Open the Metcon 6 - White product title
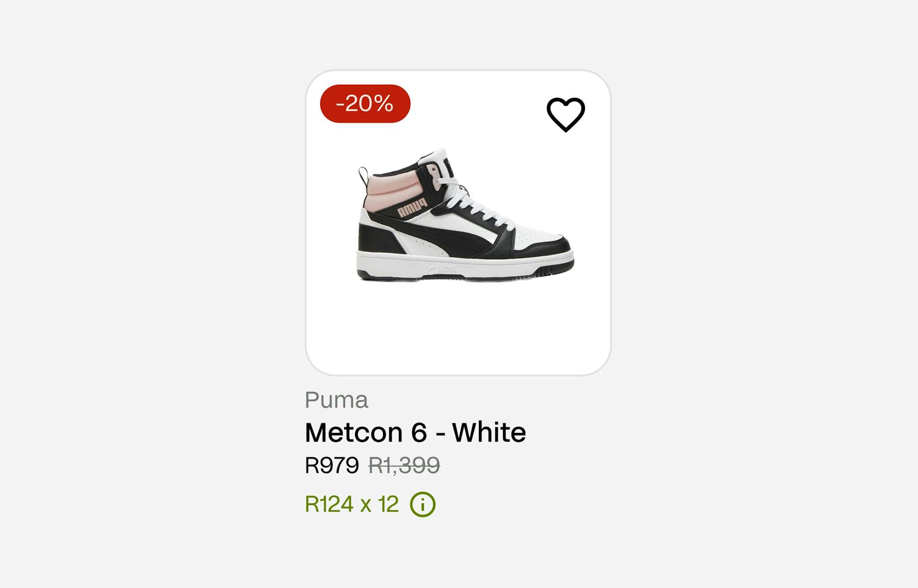 tap(415, 432)
